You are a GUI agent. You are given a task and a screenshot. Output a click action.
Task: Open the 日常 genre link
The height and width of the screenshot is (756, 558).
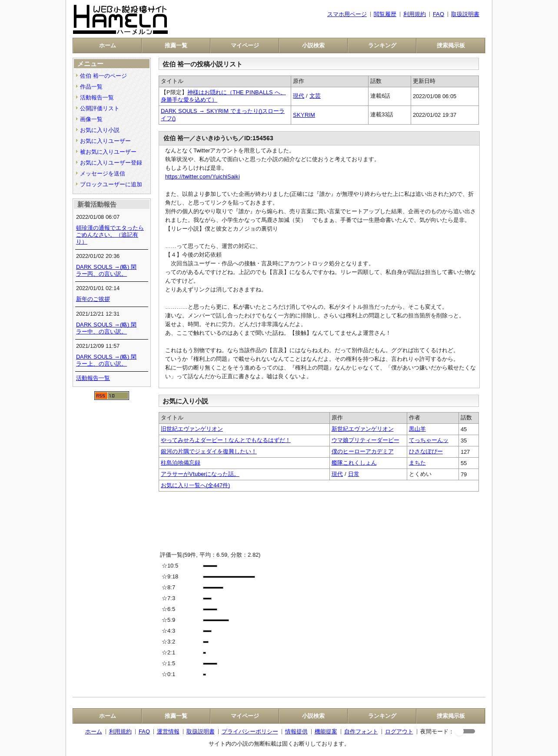click(x=354, y=474)
